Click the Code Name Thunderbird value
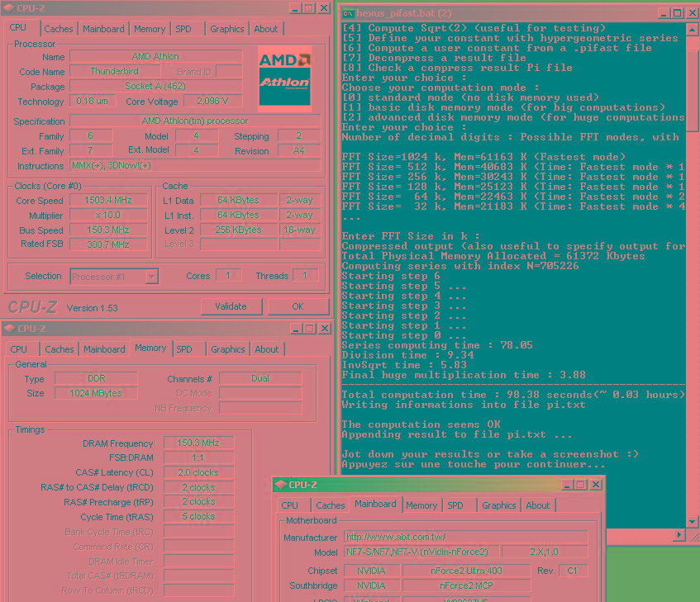Screen dimensions: 700x602 click(115, 71)
